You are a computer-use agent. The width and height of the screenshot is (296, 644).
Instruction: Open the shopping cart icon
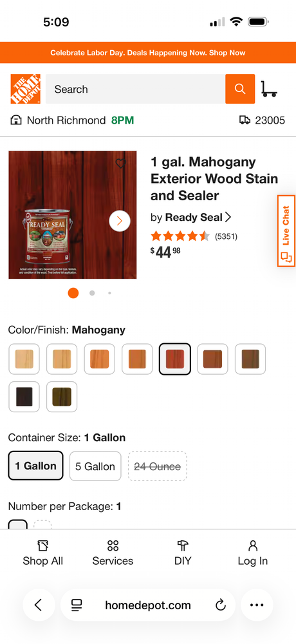269,89
